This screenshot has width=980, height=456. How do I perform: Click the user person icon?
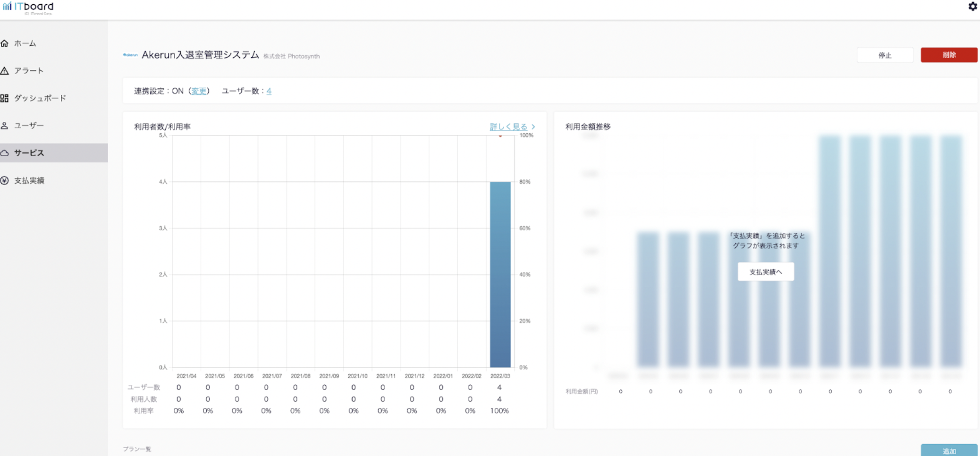tap(5, 126)
